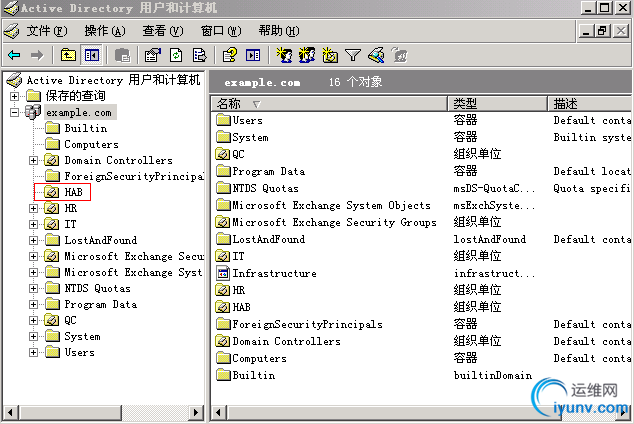Click the grayed new window toolbar icon

(122, 55)
